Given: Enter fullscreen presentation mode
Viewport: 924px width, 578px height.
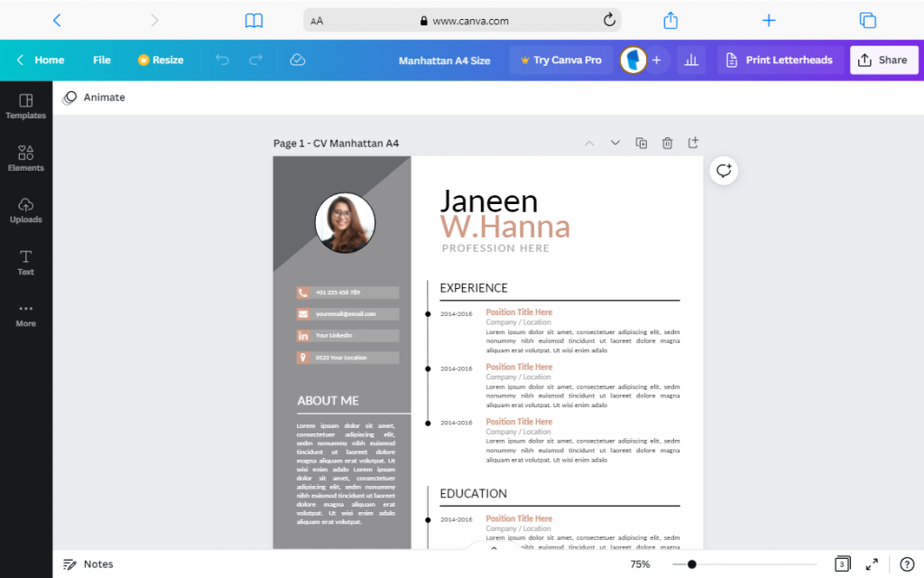Looking at the screenshot, I should point(872,564).
